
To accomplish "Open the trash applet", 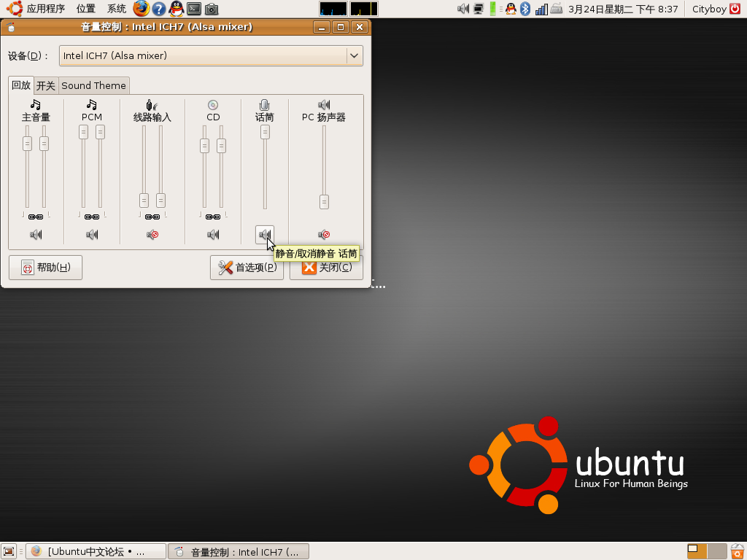I will pos(738,551).
